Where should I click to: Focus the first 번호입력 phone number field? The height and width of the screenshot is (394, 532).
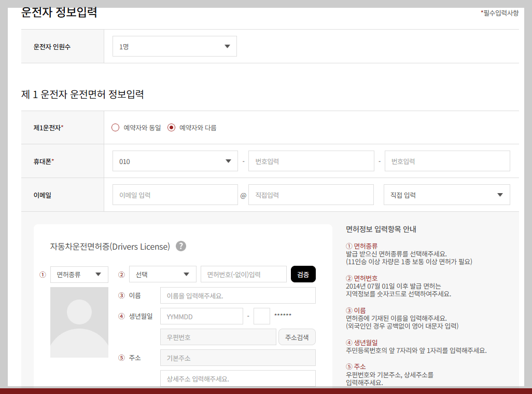[311, 161]
